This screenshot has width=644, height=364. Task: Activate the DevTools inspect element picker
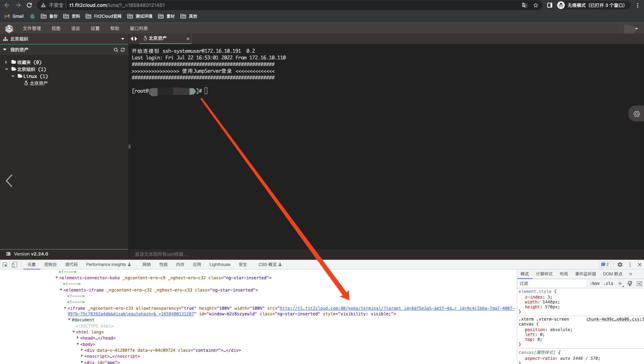(5, 264)
